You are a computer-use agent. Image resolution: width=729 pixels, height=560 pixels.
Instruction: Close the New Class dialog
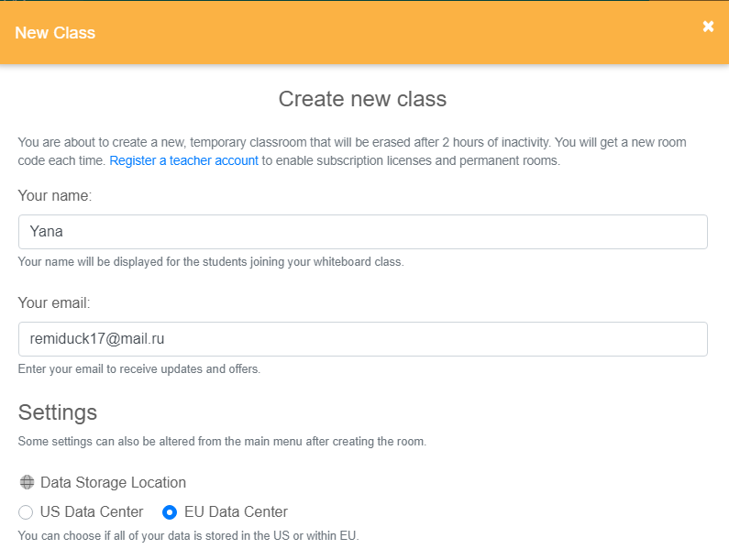(708, 27)
